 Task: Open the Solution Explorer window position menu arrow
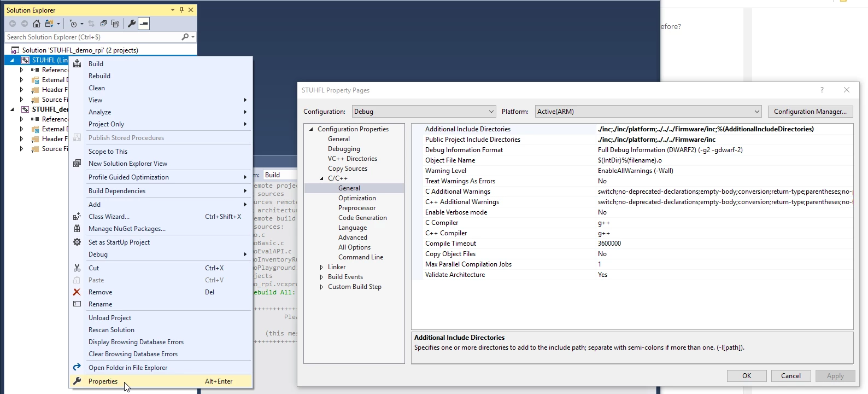pos(173,10)
